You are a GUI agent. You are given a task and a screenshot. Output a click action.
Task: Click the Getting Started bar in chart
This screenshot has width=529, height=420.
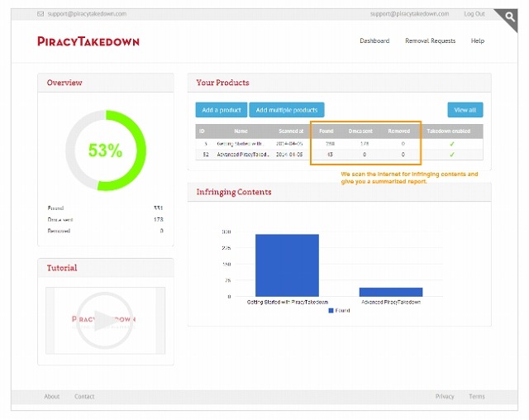point(287,265)
